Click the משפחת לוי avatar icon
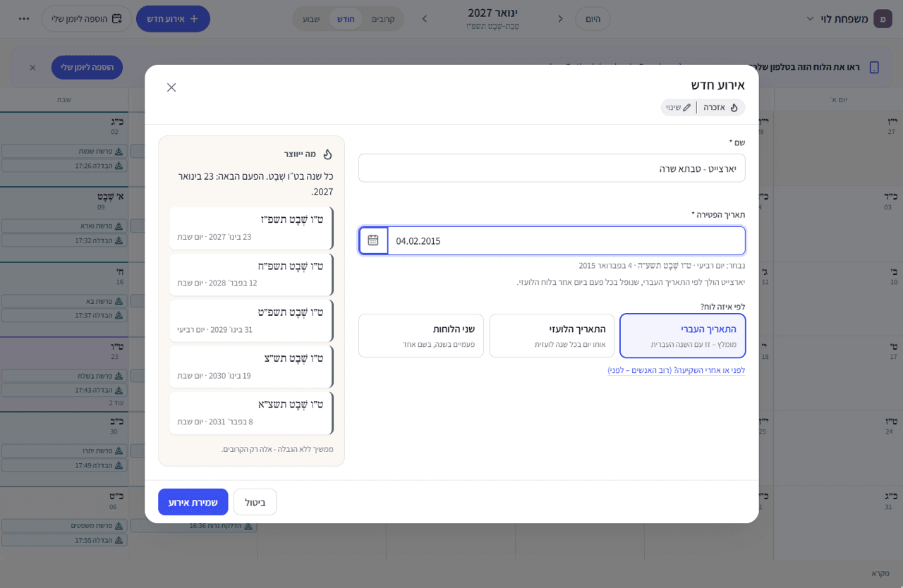 (883, 18)
